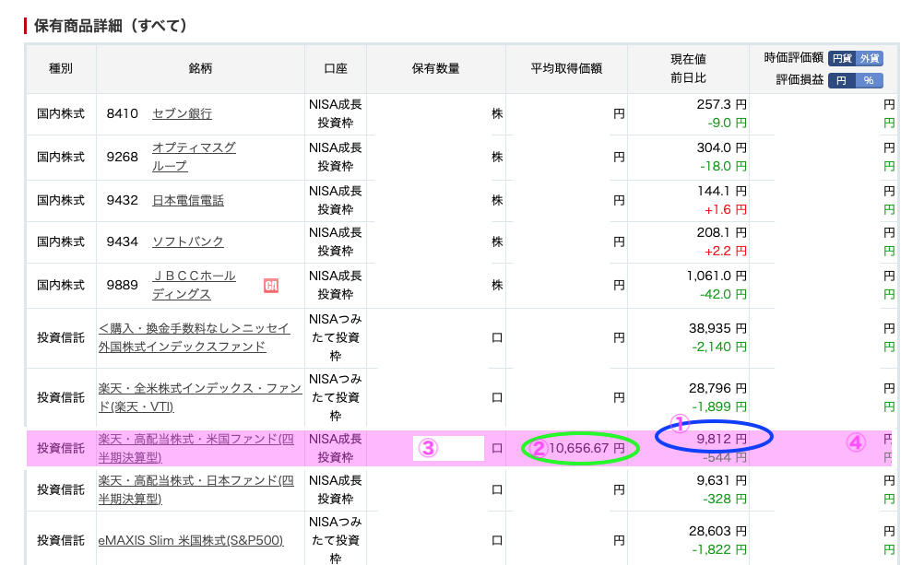Click day change +1.6 円
The image size is (924, 565).
pyautogui.click(x=726, y=210)
